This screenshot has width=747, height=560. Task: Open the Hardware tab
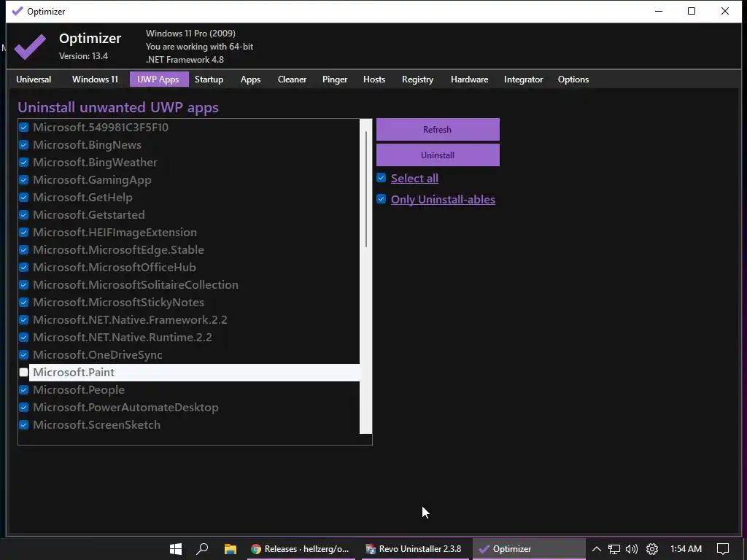click(x=469, y=79)
